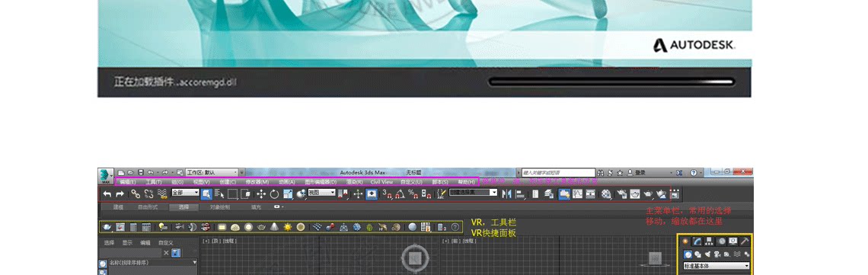Click the New Scene icon in the title bar
Image resolution: width=868 pixels, height=275 pixels.
pos(120,173)
